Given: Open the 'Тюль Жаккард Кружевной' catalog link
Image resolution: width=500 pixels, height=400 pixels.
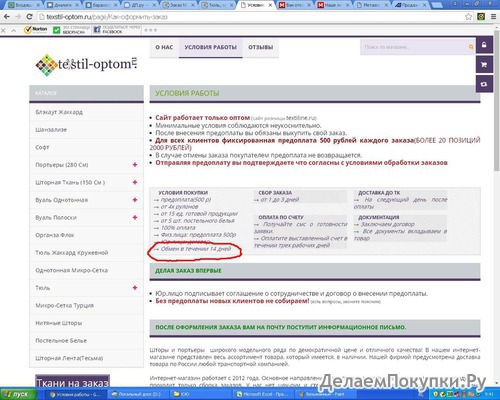Looking at the screenshot, I should point(72,253).
